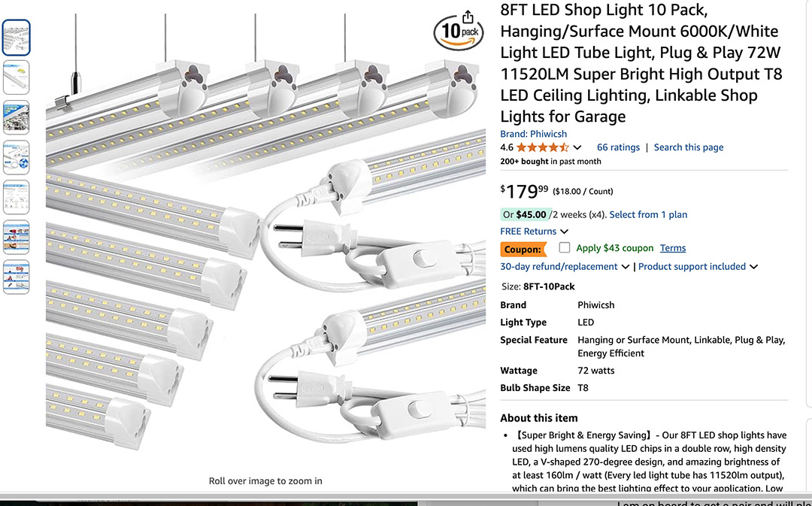This screenshot has width=812, height=506.
Task: Visit the Brand: Phiwicsh store link
Action: [533, 134]
